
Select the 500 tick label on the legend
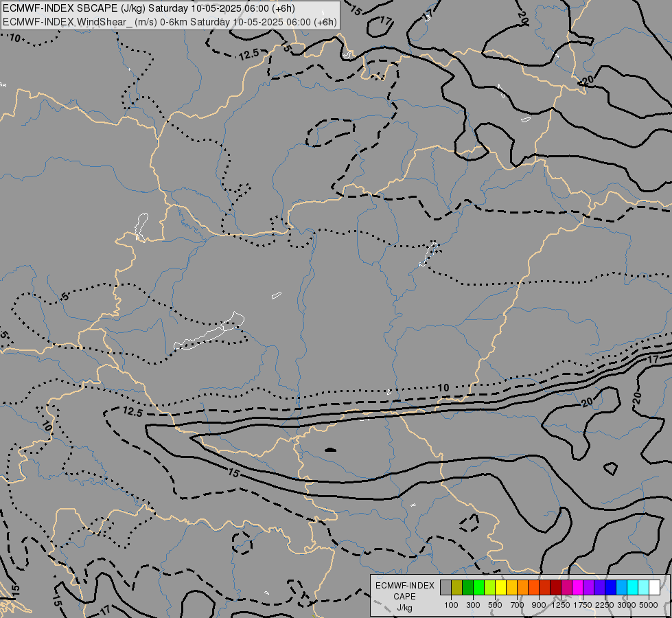click(495, 605)
